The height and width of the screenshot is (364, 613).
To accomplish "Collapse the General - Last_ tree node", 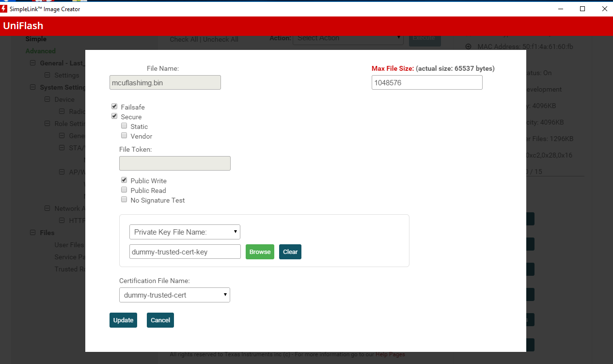I will click(32, 63).
